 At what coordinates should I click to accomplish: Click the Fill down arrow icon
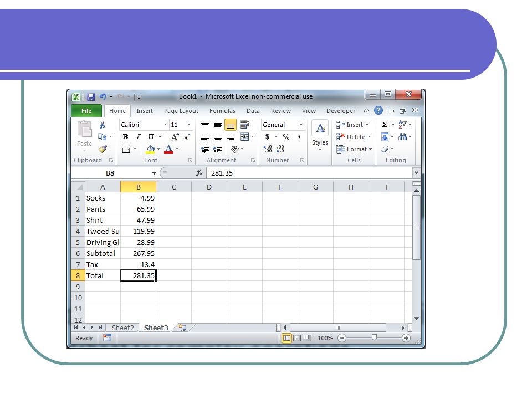coord(385,137)
